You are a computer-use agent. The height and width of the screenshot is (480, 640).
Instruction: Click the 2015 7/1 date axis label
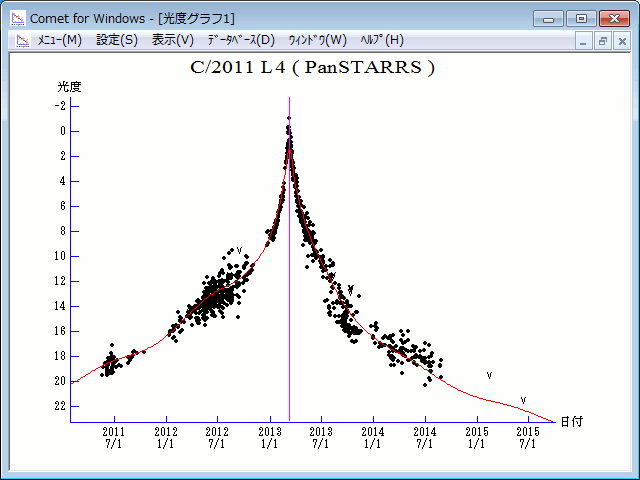(x=528, y=438)
